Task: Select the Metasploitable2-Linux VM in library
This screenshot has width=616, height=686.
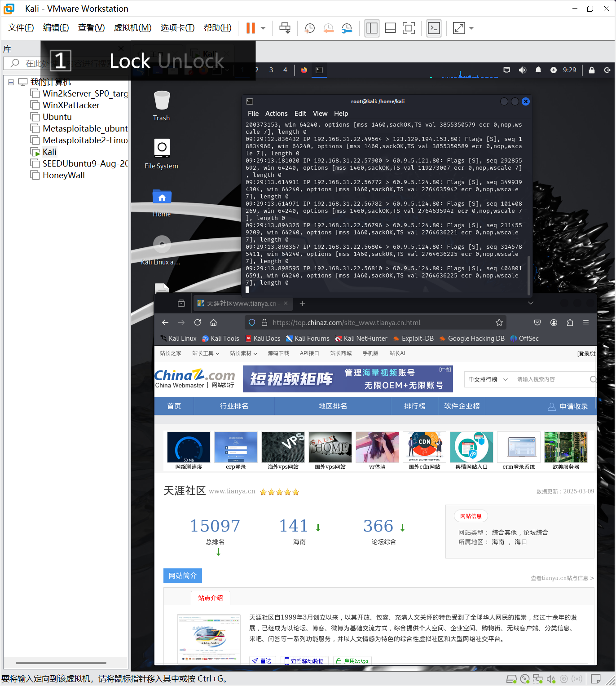Action: [79, 140]
